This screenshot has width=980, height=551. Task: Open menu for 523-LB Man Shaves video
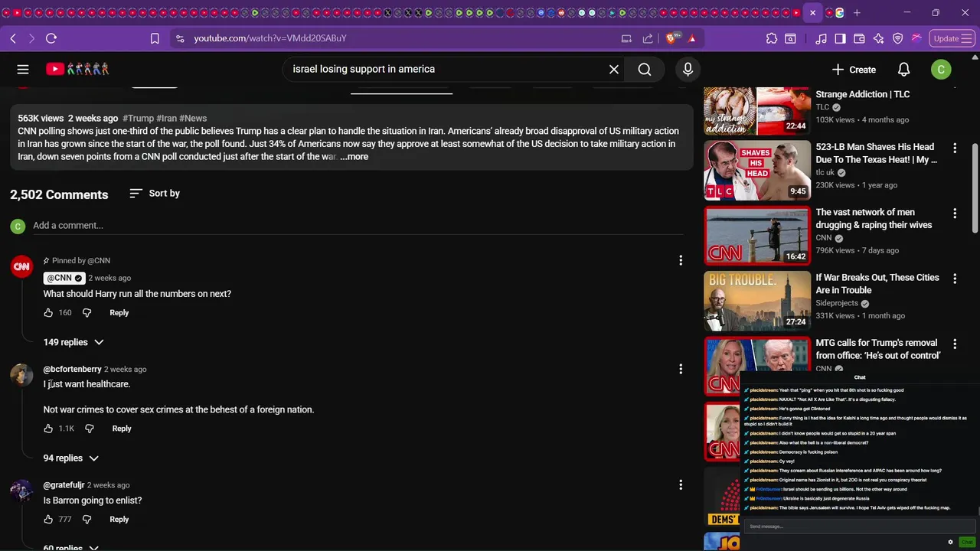click(955, 148)
